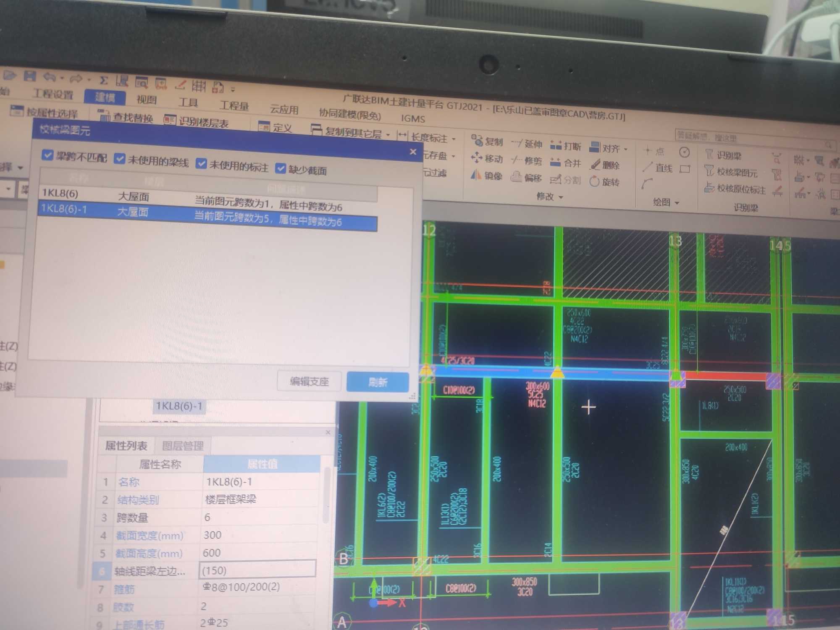
Task: Open undo history dropdown arrow
Action: point(62,78)
